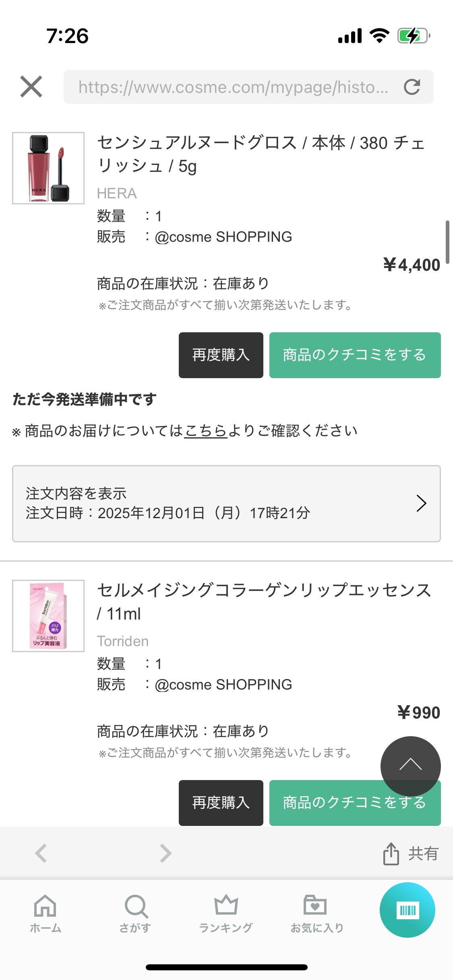Screen dimensions: 453x980
Task: Go forward with browser right chevron
Action: click(165, 853)
